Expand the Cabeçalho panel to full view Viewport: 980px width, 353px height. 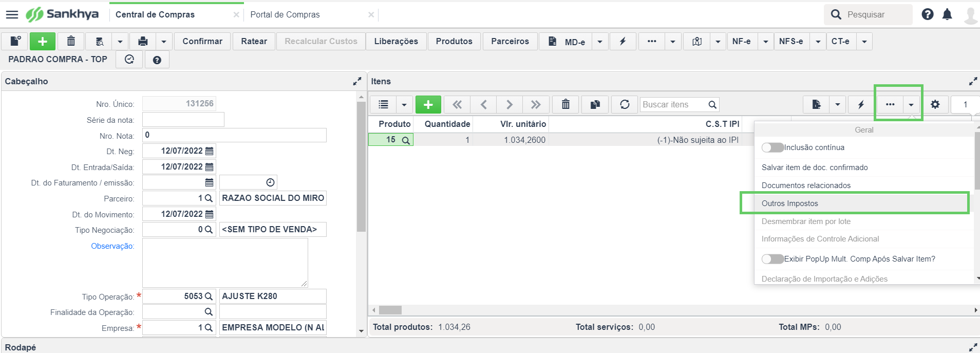pos(357,81)
